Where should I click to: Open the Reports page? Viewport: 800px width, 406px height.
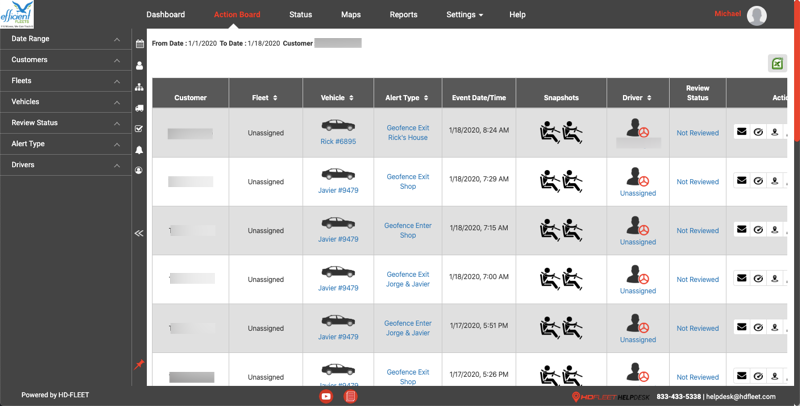[x=404, y=14]
